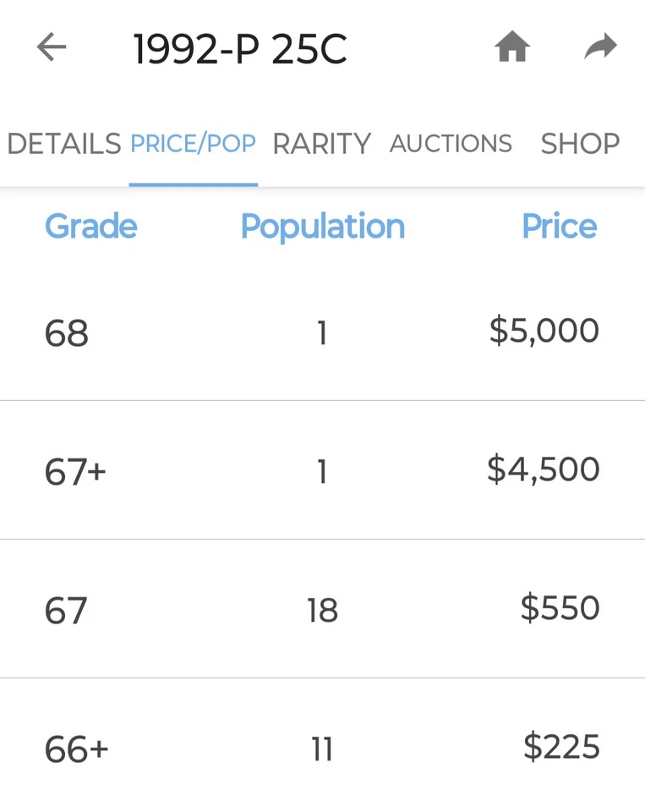Tap the $5,000 price value
The image size is (645, 812).
544,331
